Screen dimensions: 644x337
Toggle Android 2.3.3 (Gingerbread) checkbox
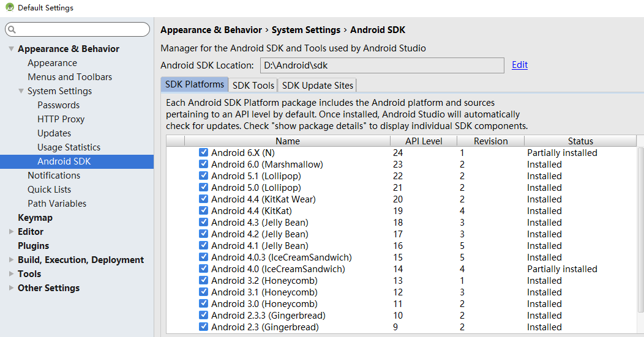(203, 315)
